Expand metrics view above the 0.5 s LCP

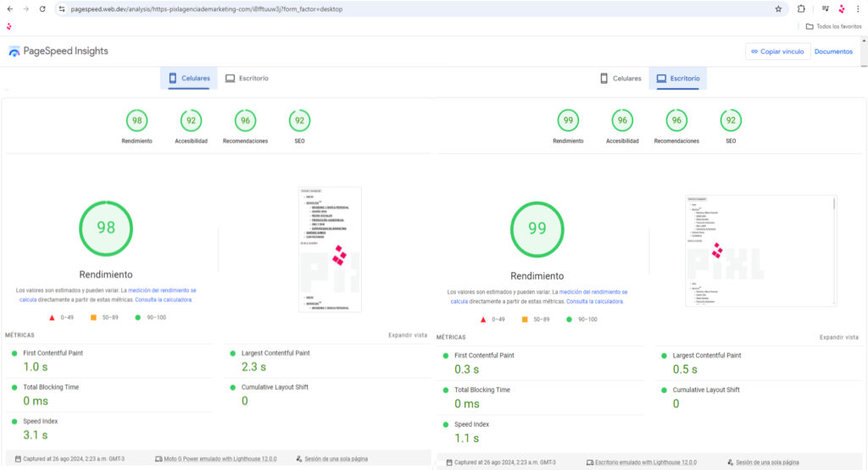click(x=838, y=337)
